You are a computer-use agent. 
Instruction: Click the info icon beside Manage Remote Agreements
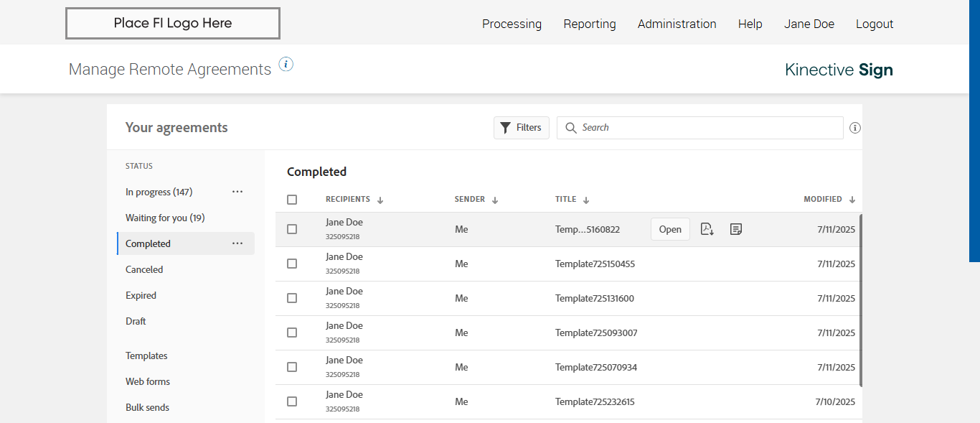click(286, 65)
